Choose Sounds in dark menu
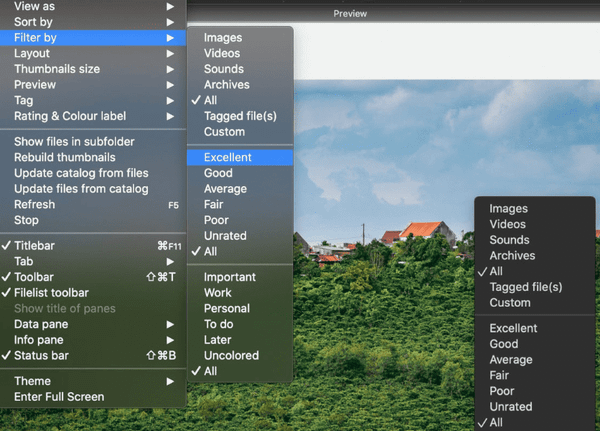Image resolution: width=600 pixels, height=431 pixels. point(535,240)
